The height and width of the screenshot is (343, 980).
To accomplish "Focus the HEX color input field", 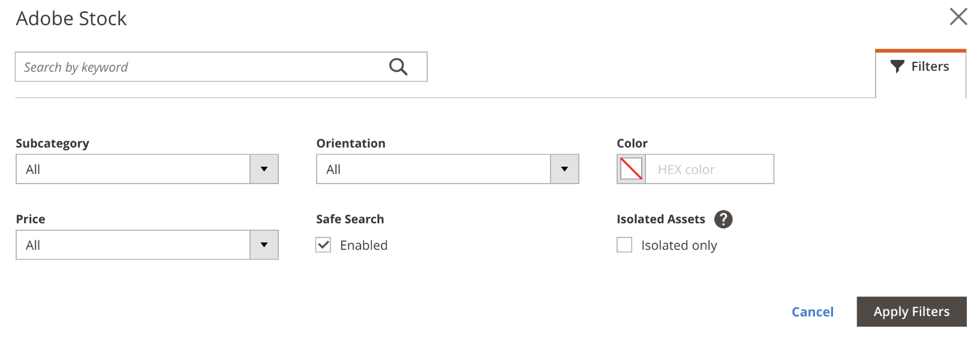I will tap(709, 169).
